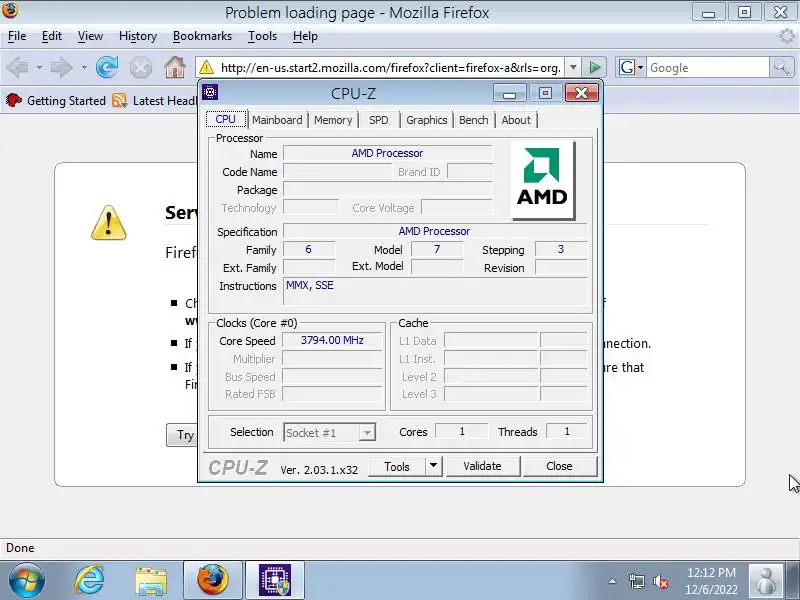
Task: Click the Family value 6
Action: 309,249
